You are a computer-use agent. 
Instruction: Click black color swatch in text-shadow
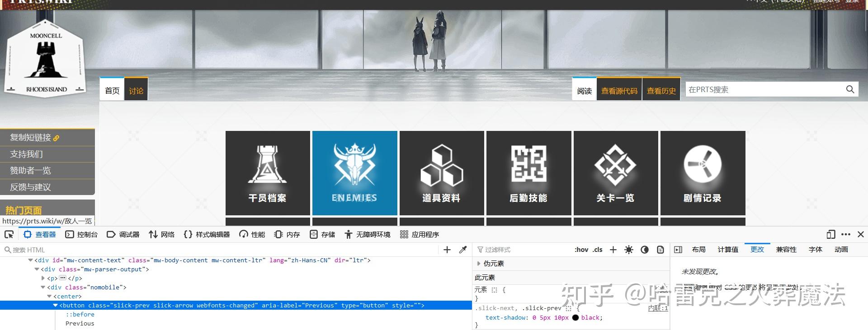tap(576, 318)
